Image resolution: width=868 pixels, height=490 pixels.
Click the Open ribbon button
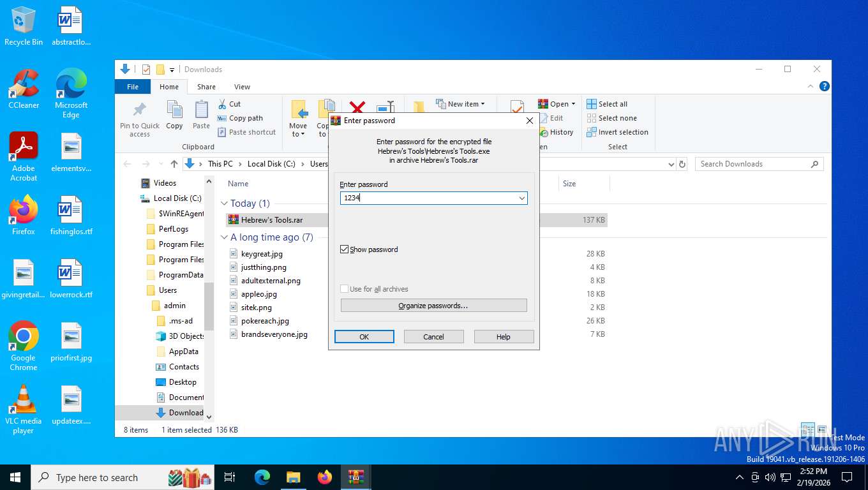coord(557,104)
